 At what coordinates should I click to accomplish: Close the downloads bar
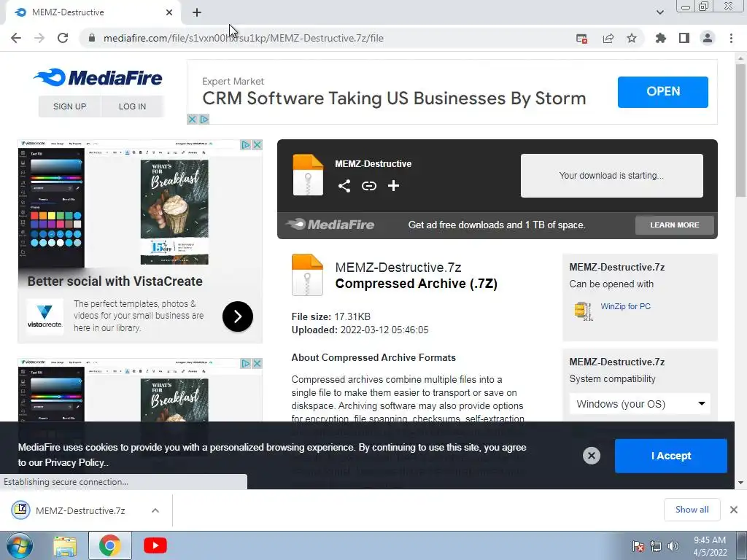click(x=734, y=510)
